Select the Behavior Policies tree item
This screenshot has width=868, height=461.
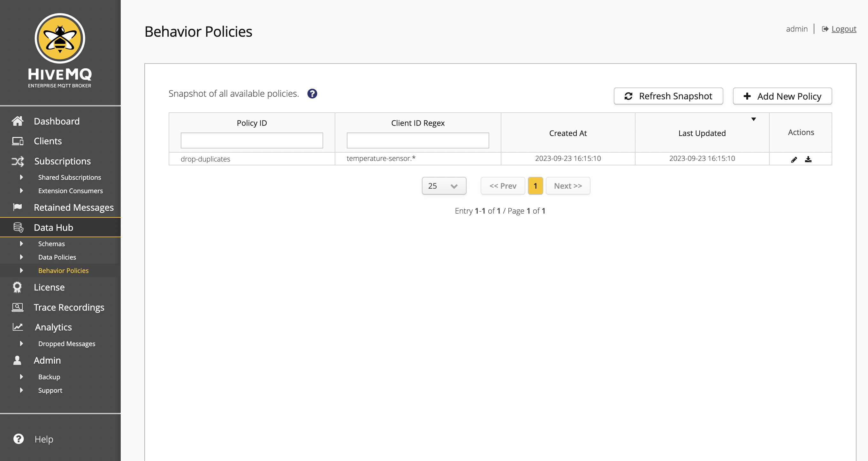(64, 270)
